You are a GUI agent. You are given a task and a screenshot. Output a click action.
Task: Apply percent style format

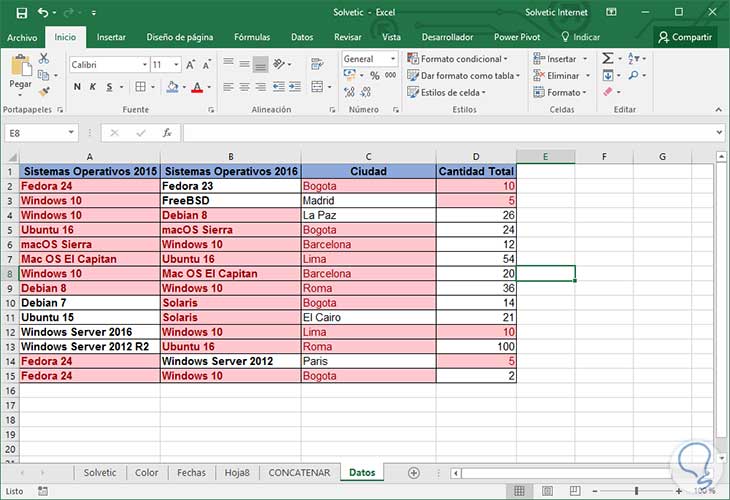pyautogui.click(x=375, y=75)
